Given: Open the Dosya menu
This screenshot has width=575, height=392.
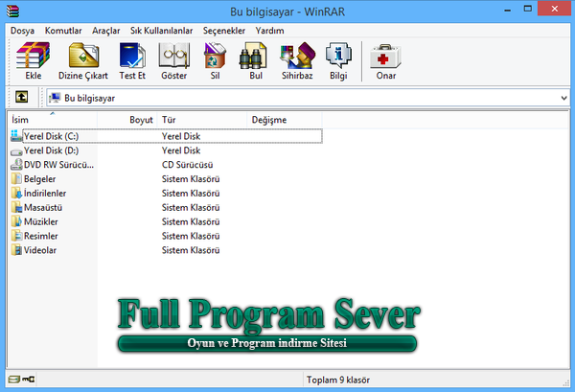Looking at the screenshot, I should [22, 31].
